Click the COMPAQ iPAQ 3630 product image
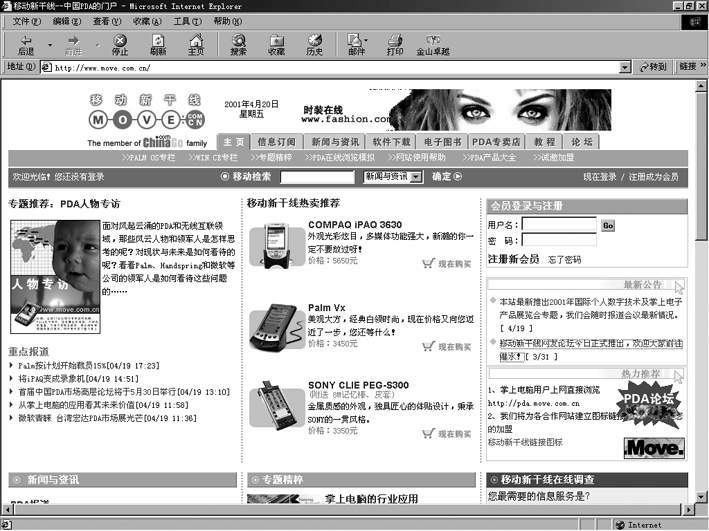Screen dimensions: 709x531 point(277,247)
